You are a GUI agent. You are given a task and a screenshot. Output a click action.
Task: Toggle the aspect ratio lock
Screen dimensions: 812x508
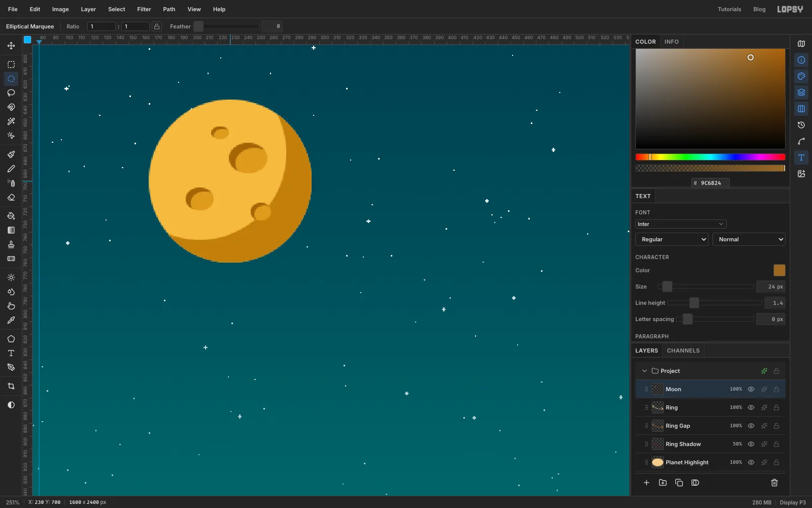click(157, 26)
